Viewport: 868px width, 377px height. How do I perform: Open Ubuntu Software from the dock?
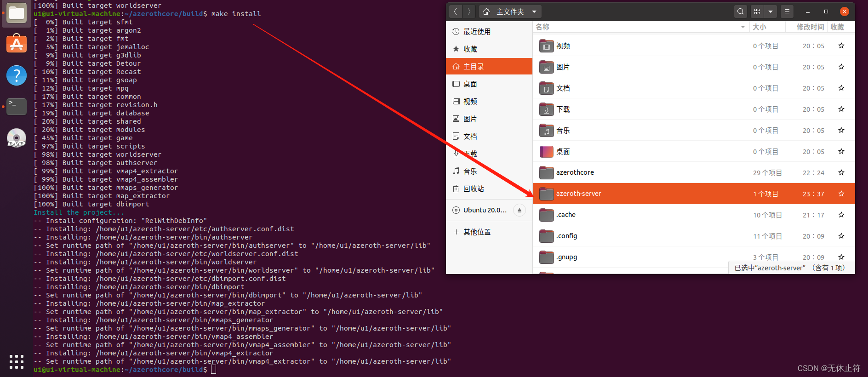[17, 44]
